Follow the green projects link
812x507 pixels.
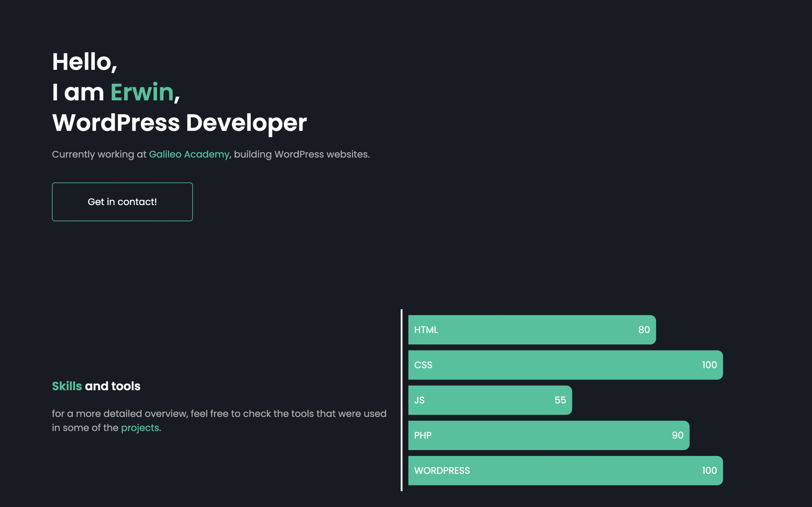tap(140, 428)
